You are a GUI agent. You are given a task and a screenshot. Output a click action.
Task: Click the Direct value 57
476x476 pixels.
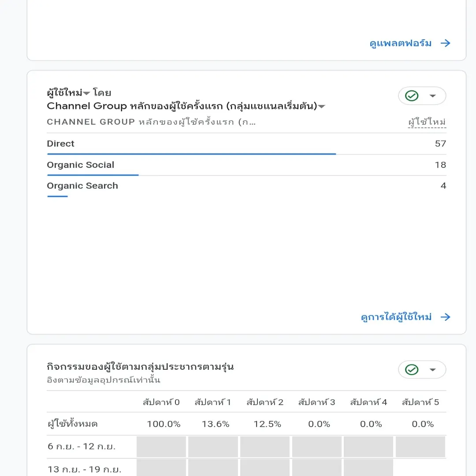[x=440, y=144]
